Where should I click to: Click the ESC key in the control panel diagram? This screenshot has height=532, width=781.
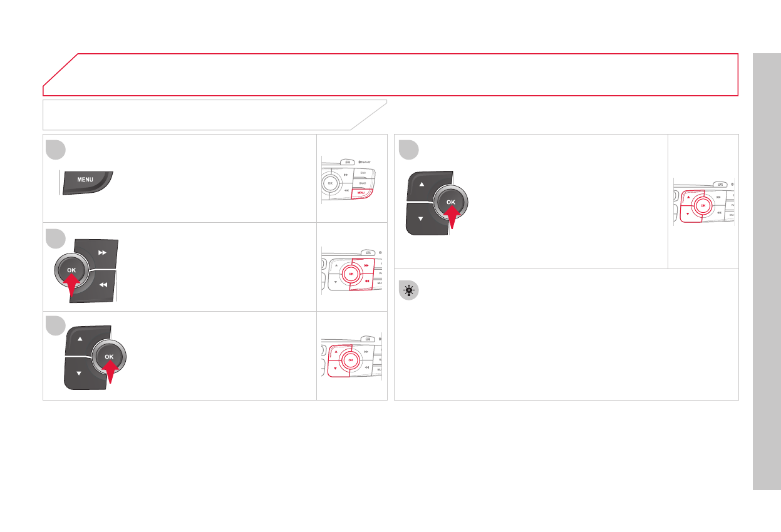pyautogui.click(x=363, y=171)
